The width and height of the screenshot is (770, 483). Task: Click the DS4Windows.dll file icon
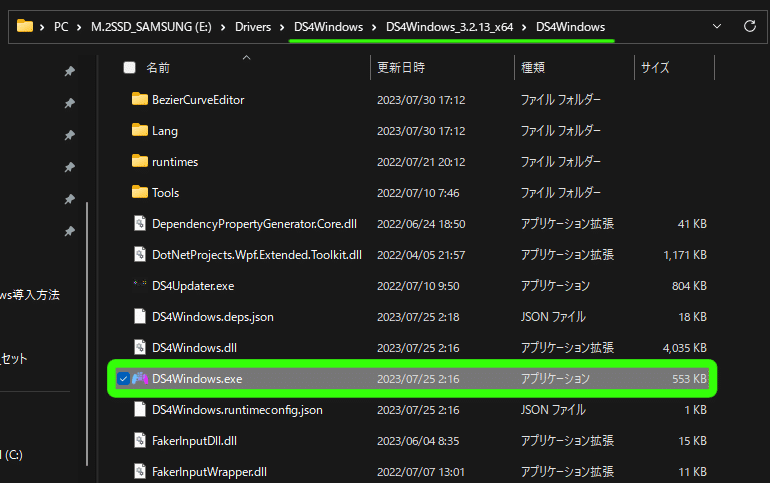click(140, 347)
